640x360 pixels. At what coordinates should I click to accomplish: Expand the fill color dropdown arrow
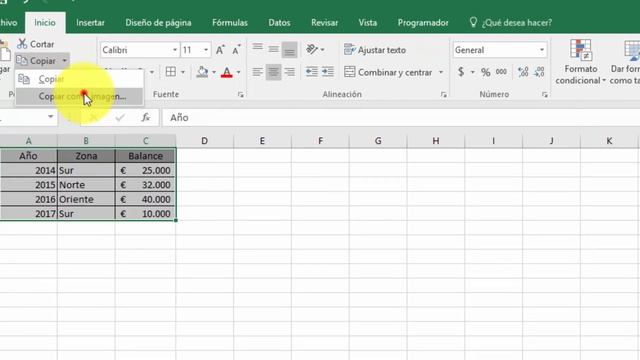[214, 72]
